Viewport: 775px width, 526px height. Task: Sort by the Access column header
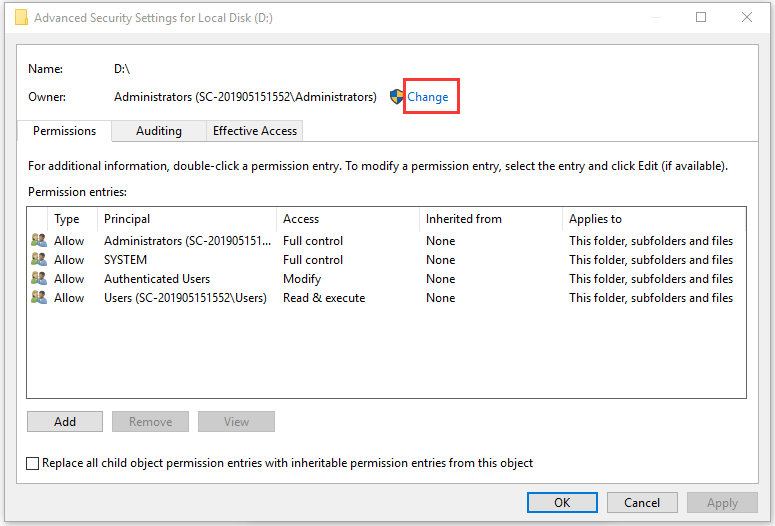(301, 219)
